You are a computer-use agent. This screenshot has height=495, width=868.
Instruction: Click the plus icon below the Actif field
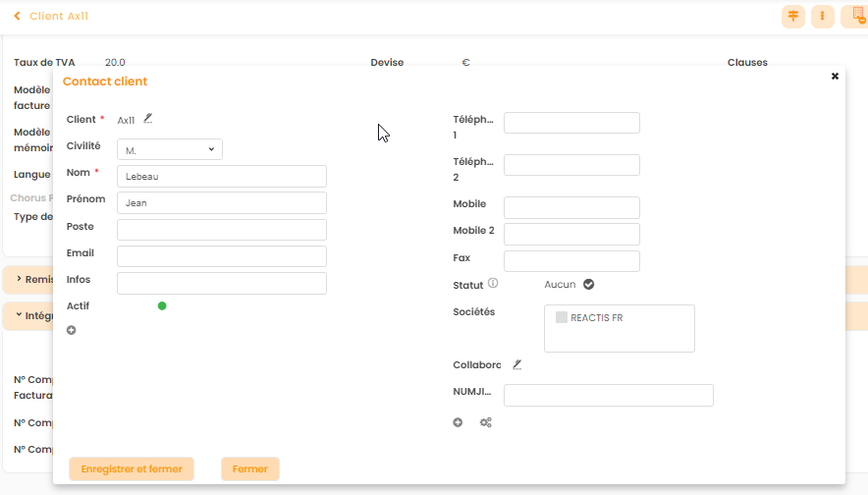coord(72,330)
